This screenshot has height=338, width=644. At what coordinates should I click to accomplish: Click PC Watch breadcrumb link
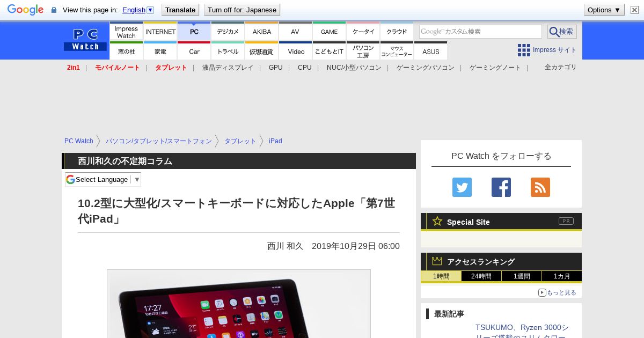coord(79,141)
